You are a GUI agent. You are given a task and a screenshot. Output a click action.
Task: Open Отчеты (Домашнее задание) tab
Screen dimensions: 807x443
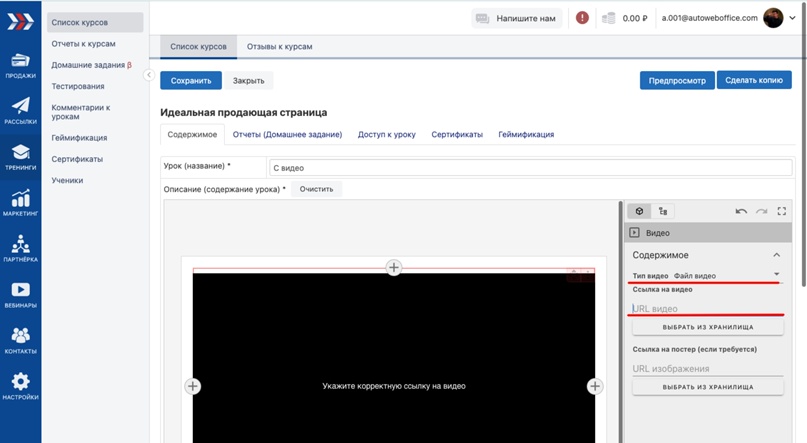click(287, 134)
